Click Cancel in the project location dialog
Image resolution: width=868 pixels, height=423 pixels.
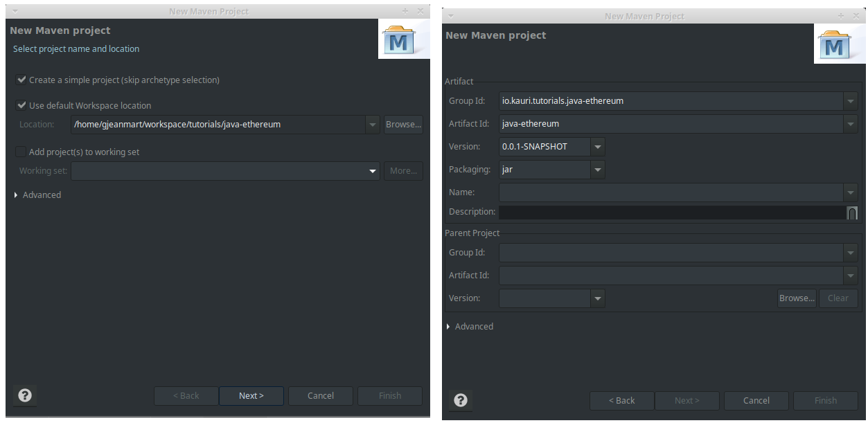click(x=321, y=396)
